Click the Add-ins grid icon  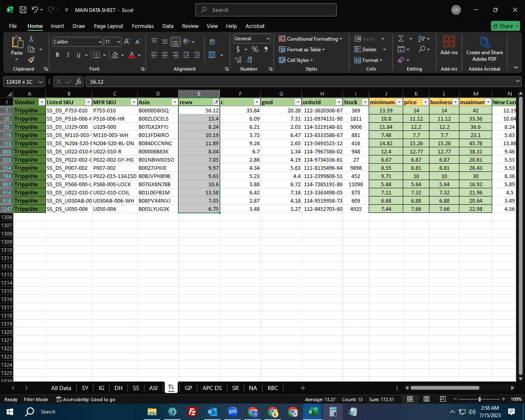[449, 42]
